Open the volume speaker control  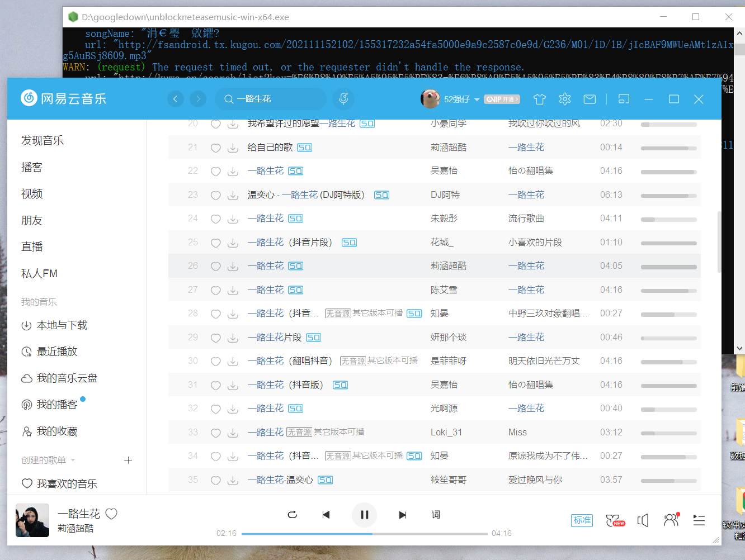[643, 520]
